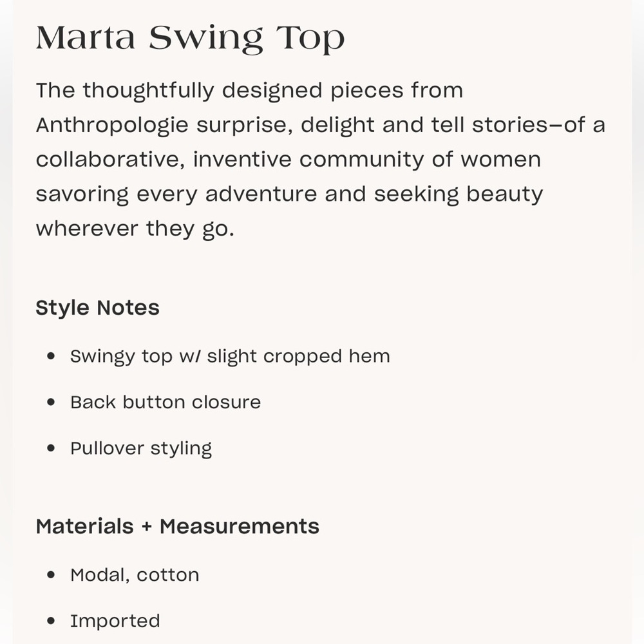Click the bullet before Pullover styling

click(x=51, y=448)
